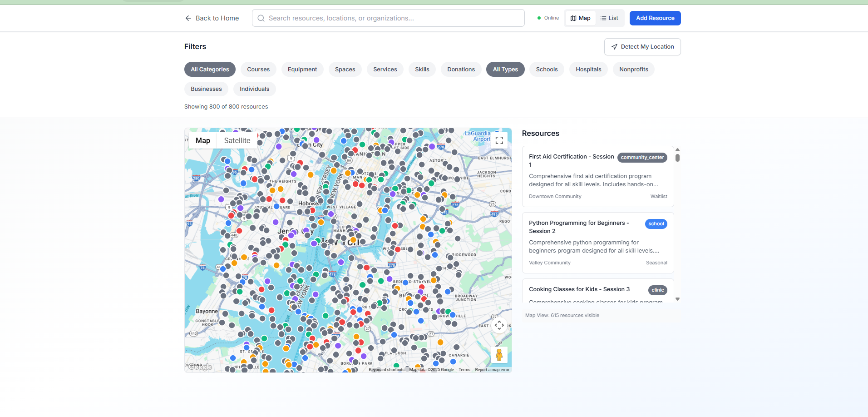This screenshot has width=868, height=417.
Task: Click Showing 800 of 800 resources text
Action: [x=226, y=107]
